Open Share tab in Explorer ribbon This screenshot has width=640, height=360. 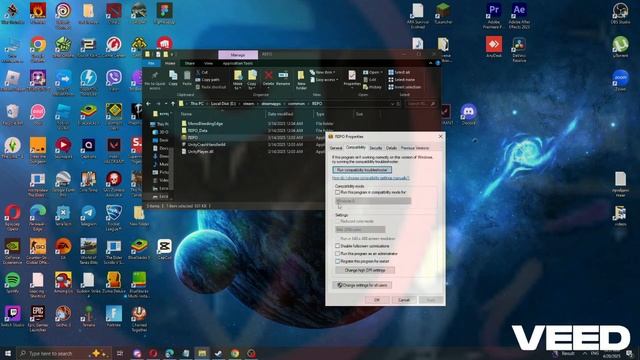pyautogui.click(x=189, y=63)
